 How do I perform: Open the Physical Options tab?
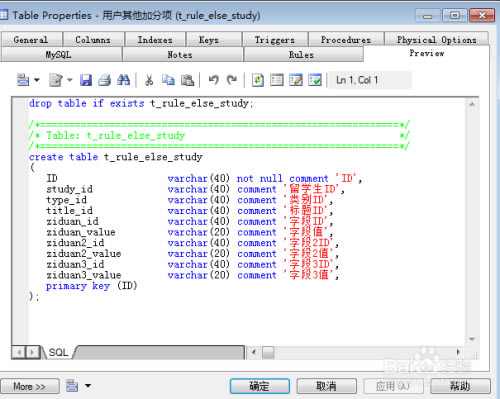tap(436, 40)
